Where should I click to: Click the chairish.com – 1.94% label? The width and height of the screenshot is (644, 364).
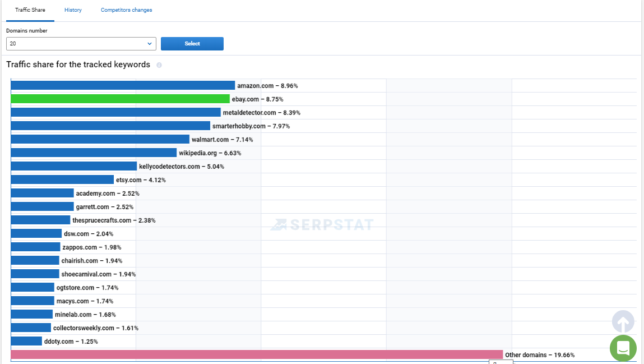pyautogui.click(x=92, y=261)
